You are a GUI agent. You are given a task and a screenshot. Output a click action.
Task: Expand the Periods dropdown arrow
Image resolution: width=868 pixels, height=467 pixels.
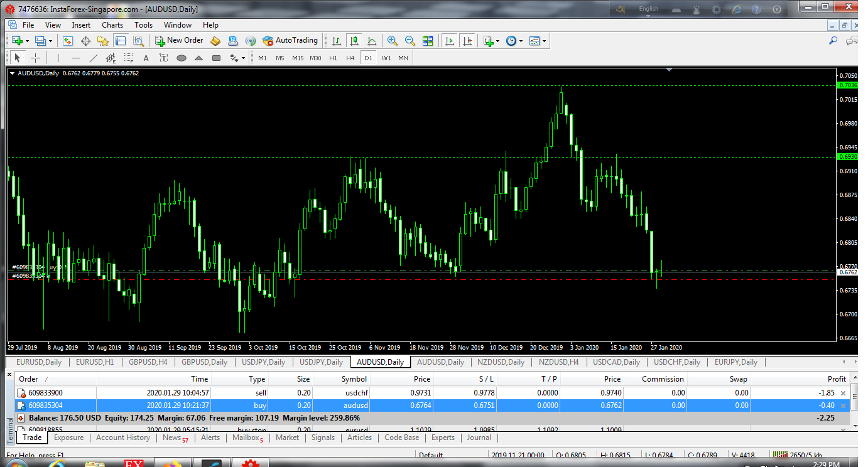click(521, 41)
